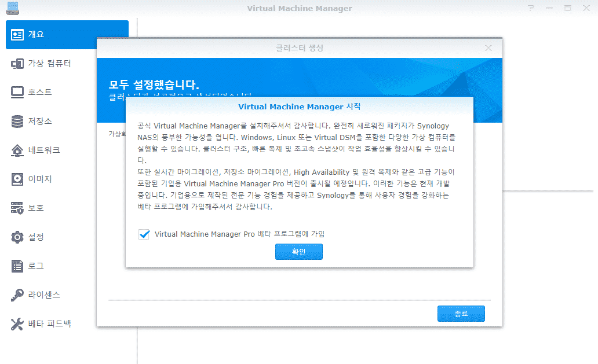Select the 베타 피드백 label in sidebar
This screenshot has width=598, height=364.
click(50, 324)
